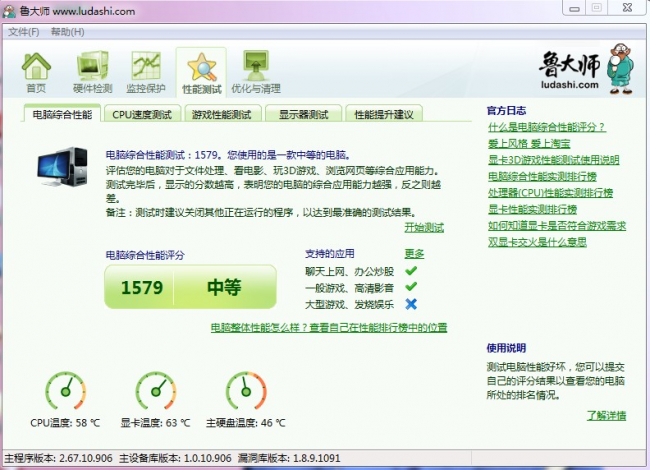Switch to 游戏性能测试 tab
The image size is (650, 470).
(221, 115)
